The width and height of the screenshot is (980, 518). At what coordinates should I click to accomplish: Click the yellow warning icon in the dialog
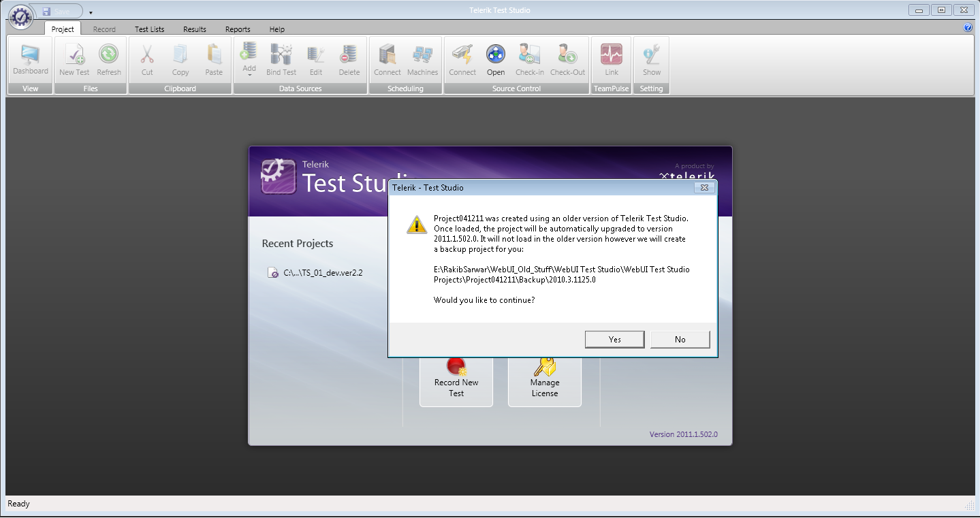coord(417,224)
